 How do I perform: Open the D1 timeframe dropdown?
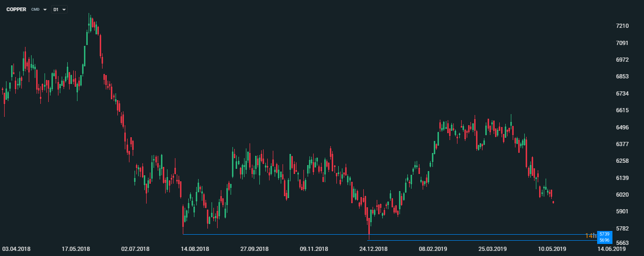click(x=59, y=9)
